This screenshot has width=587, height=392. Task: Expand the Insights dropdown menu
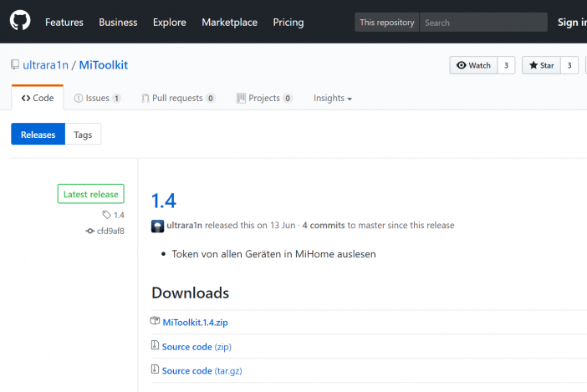tap(333, 98)
